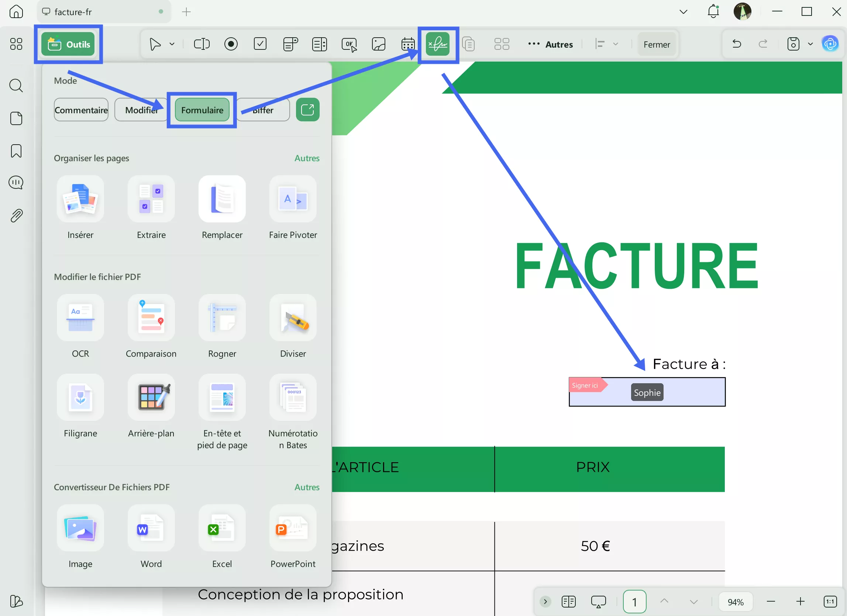Click the Fermer button
847x616 pixels.
pos(656,44)
